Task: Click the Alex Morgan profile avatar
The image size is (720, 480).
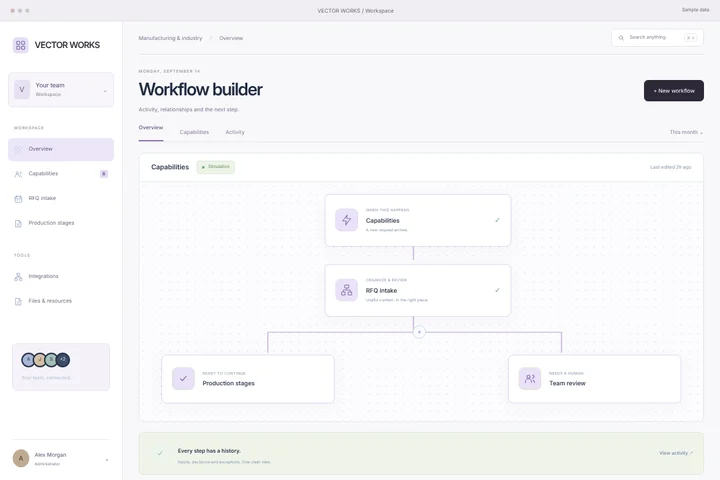Action: click(x=21, y=458)
